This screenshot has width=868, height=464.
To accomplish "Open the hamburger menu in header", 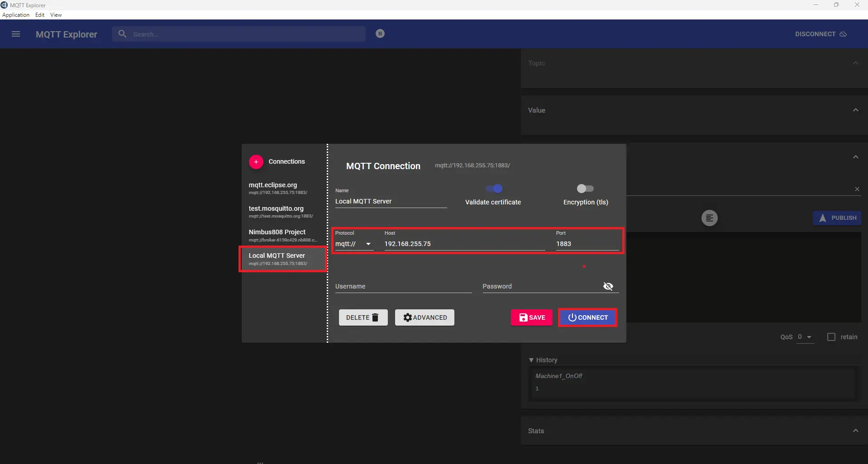I will pos(16,34).
